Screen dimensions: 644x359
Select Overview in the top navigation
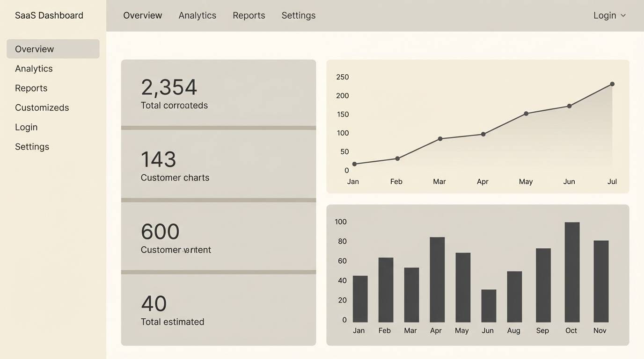pos(142,15)
